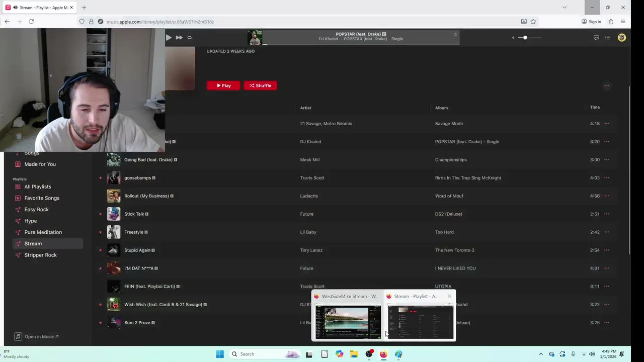Screen dimensions: 644x362
Task: Favorite the POPSTAR now-playing star
Action: [455, 34]
